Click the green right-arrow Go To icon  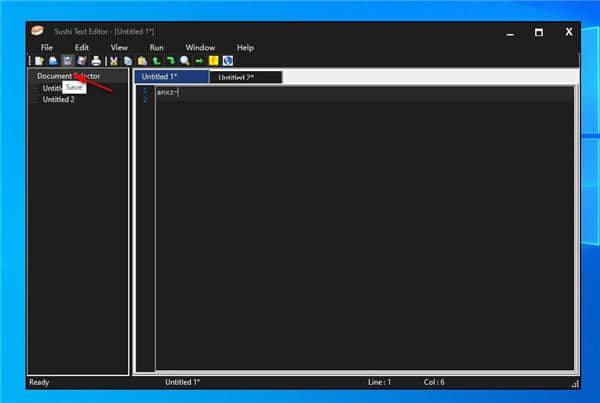pos(199,61)
